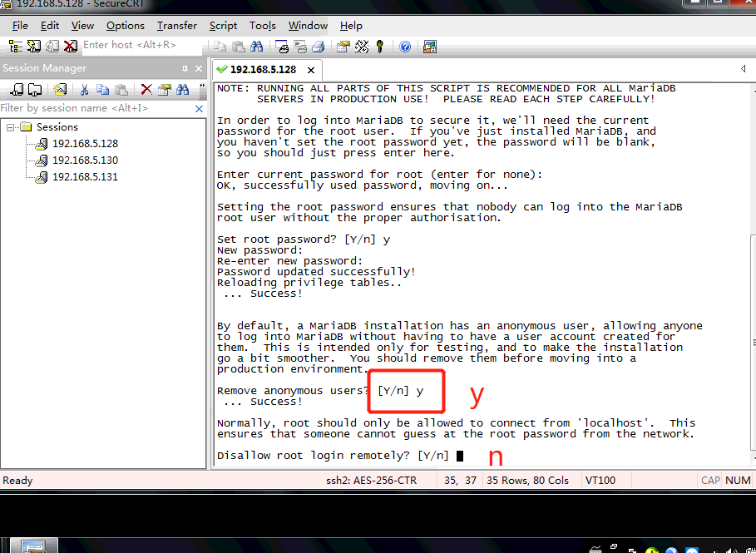Collapse the Sessions folder tree node
The width and height of the screenshot is (756, 553).
[10, 127]
